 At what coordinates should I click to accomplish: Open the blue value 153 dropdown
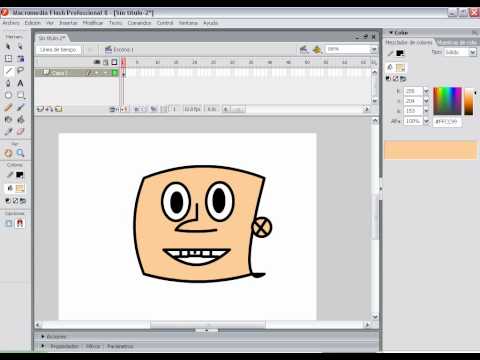pos(426,111)
